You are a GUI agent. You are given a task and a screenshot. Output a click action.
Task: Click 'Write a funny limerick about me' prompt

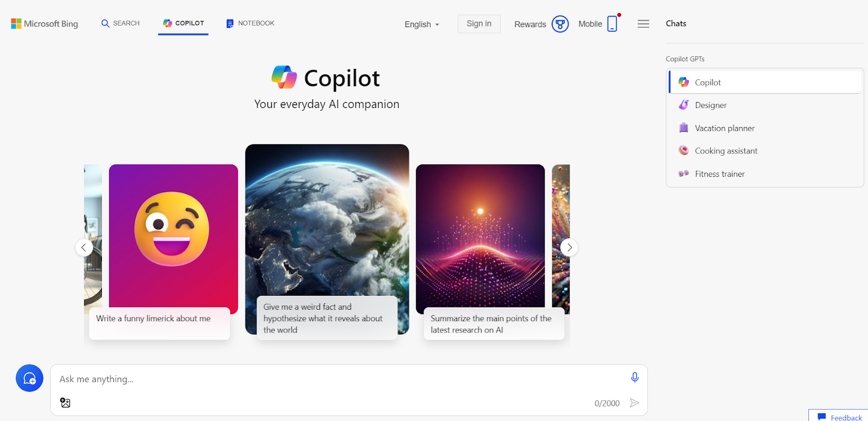coord(159,323)
